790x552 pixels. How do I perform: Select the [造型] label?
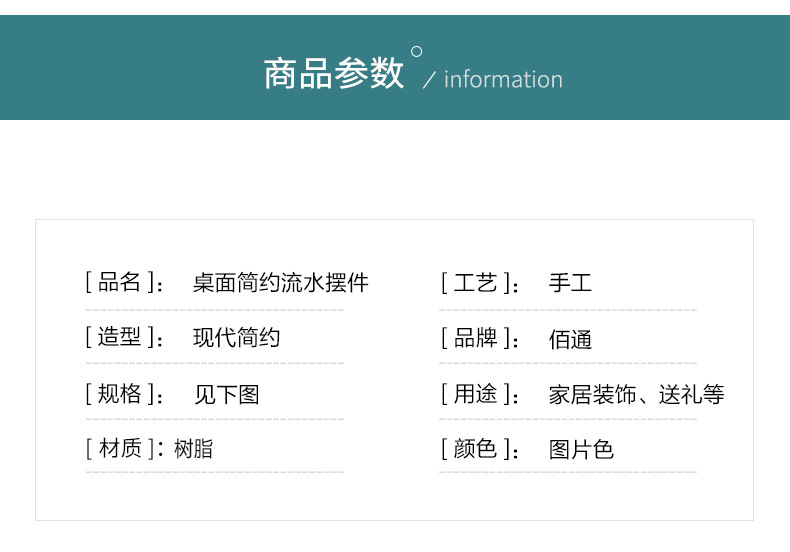tap(120, 338)
